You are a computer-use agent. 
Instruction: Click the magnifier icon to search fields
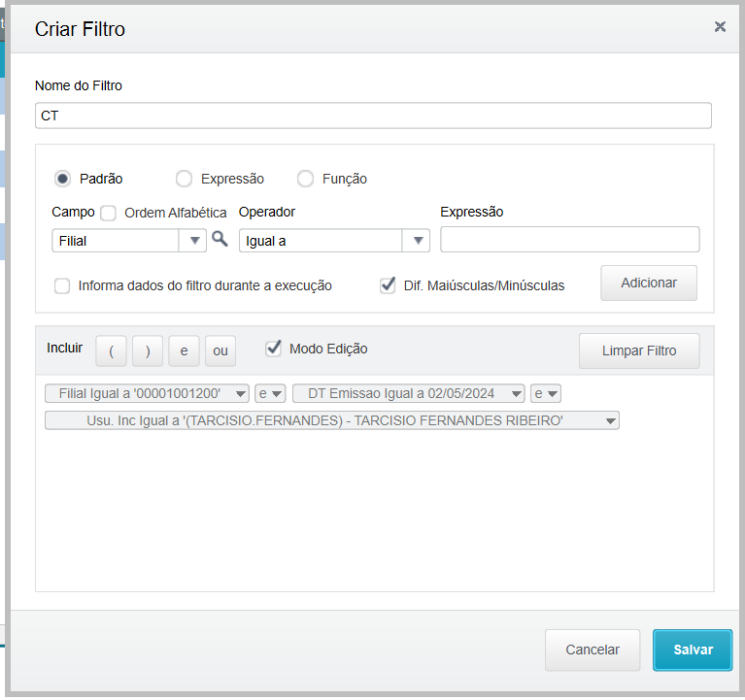pos(220,239)
